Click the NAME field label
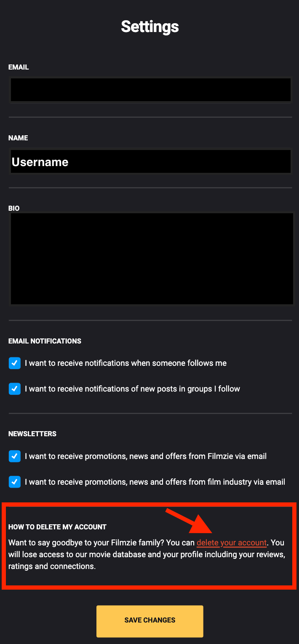This screenshot has width=299, height=644. (x=18, y=138)
